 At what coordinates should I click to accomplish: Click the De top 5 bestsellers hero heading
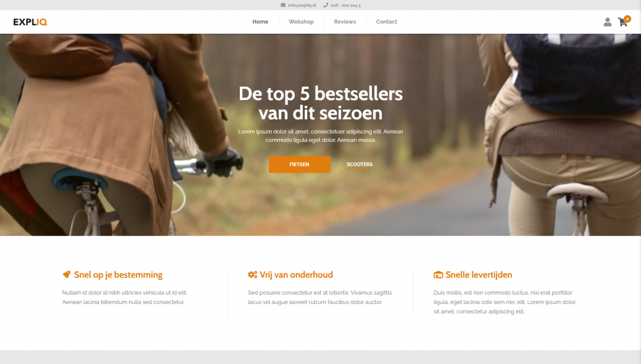320,103
